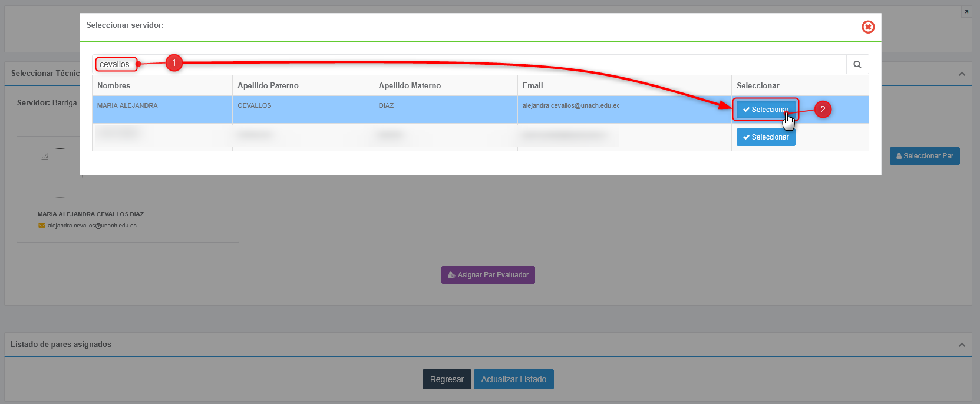
Task: Click the Nombres column header
Action: 114,85
